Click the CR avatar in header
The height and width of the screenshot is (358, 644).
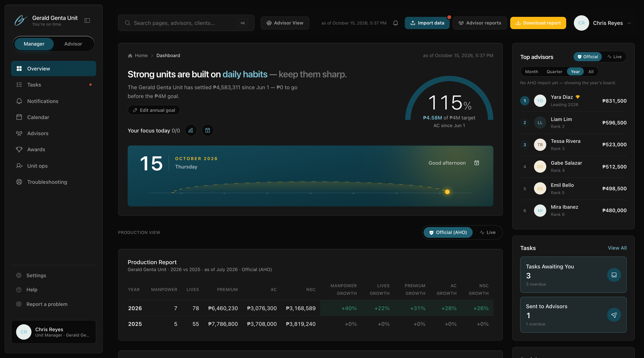(x=581, y=23)
